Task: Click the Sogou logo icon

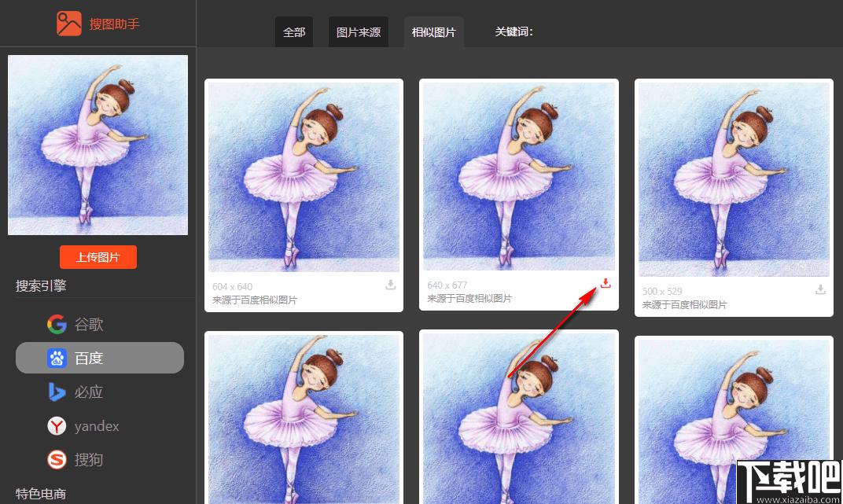Action: (x=57, y=459)
